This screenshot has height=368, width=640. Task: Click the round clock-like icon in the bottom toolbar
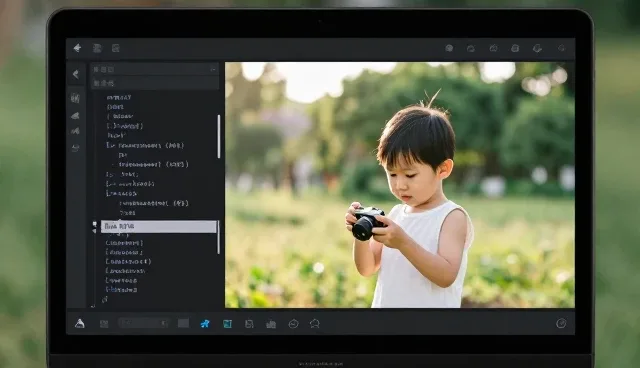293,324
